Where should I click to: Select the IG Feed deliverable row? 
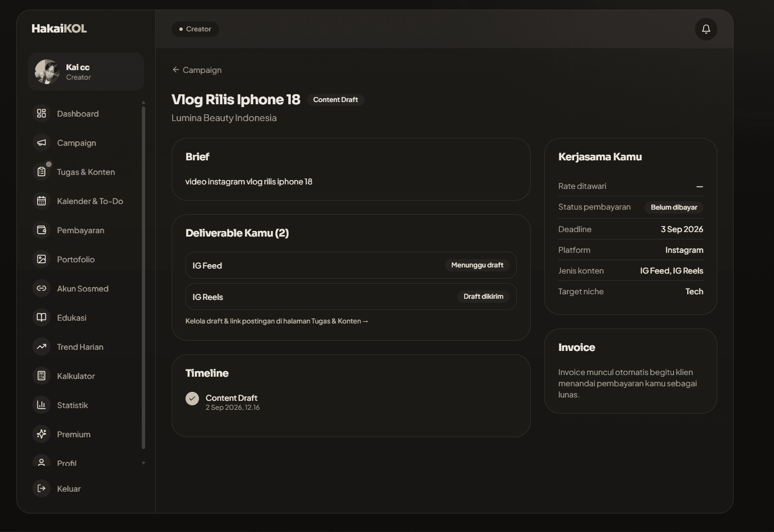click(x=351, y=265)
